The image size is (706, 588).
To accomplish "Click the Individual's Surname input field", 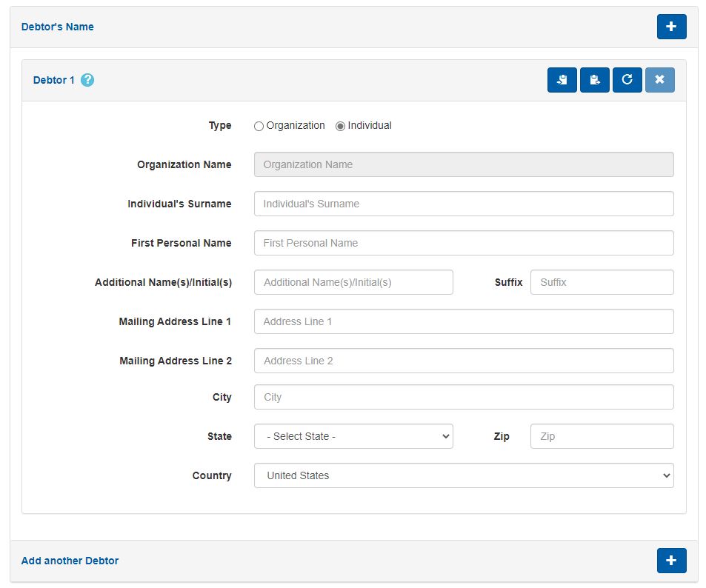I will tap(463, 204).
